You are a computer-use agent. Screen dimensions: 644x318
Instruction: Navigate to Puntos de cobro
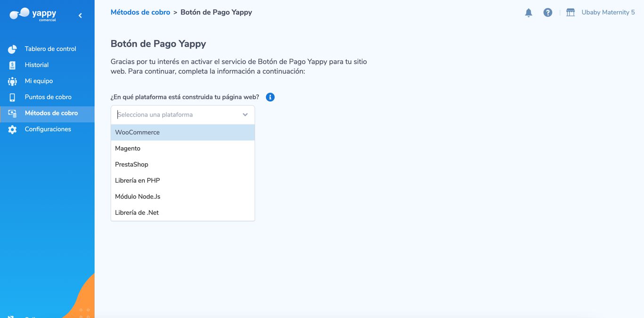pyautogui.click(x=48, y=97)
